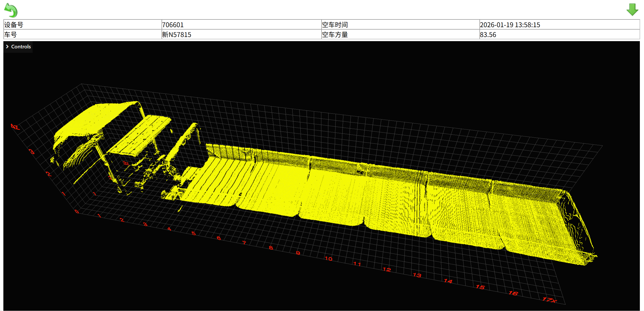Select the empty volume value 83.56
This screenshot has height=311, width=644.
[488, 35]
